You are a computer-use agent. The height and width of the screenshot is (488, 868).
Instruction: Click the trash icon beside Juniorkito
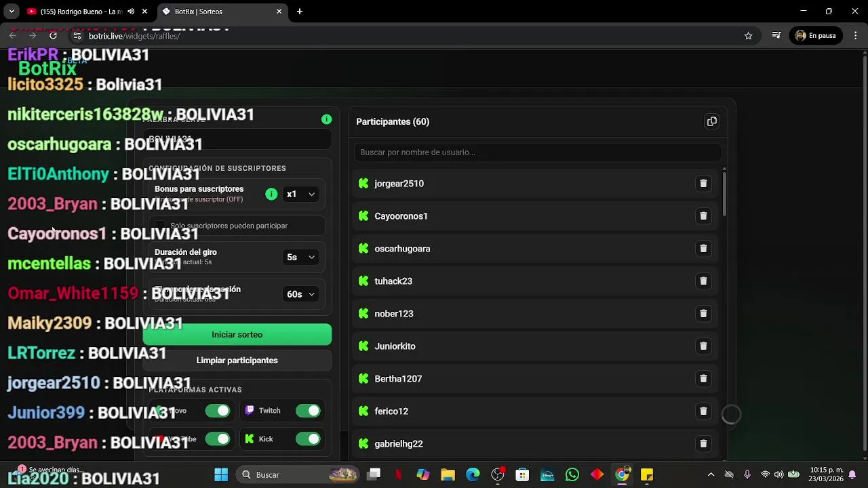703,346
